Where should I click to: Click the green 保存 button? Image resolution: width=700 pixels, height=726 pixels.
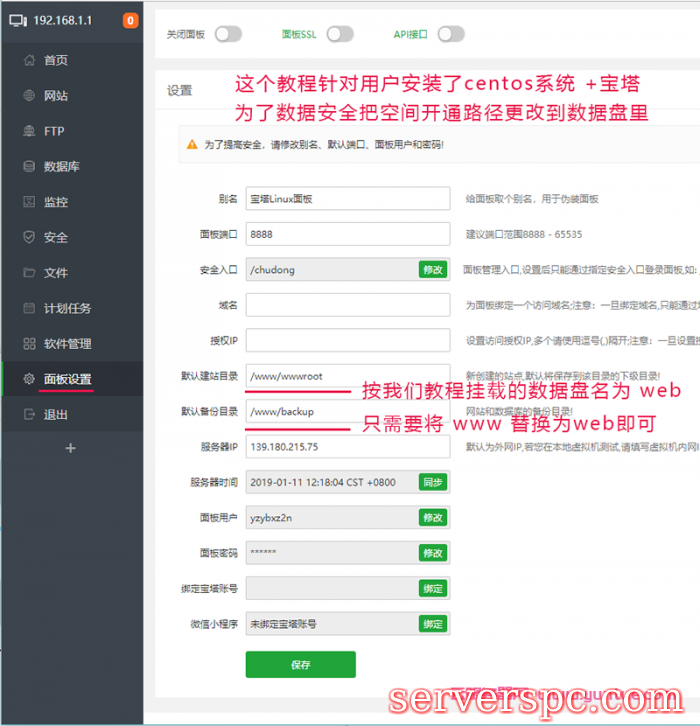(x=300, y=664)
